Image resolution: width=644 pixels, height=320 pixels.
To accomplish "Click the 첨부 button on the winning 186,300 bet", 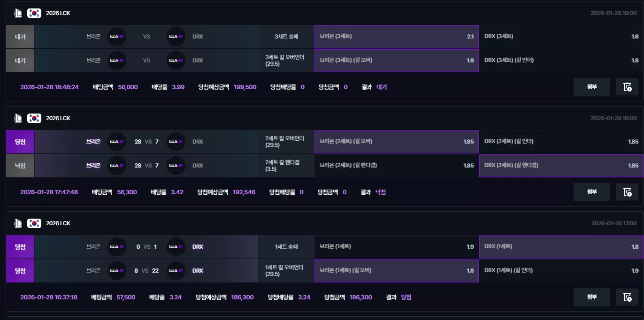I will pyautogui.click(x=591, y=297).
